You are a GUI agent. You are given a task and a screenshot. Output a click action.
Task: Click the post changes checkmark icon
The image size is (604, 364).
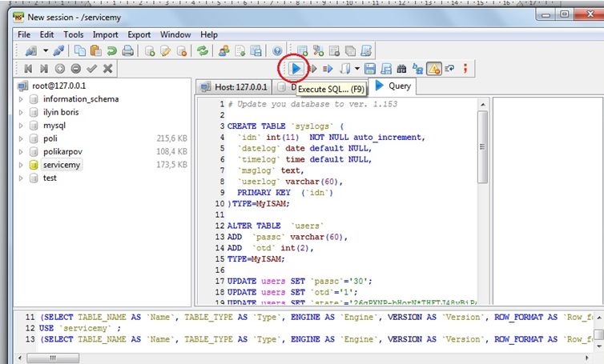91,69
